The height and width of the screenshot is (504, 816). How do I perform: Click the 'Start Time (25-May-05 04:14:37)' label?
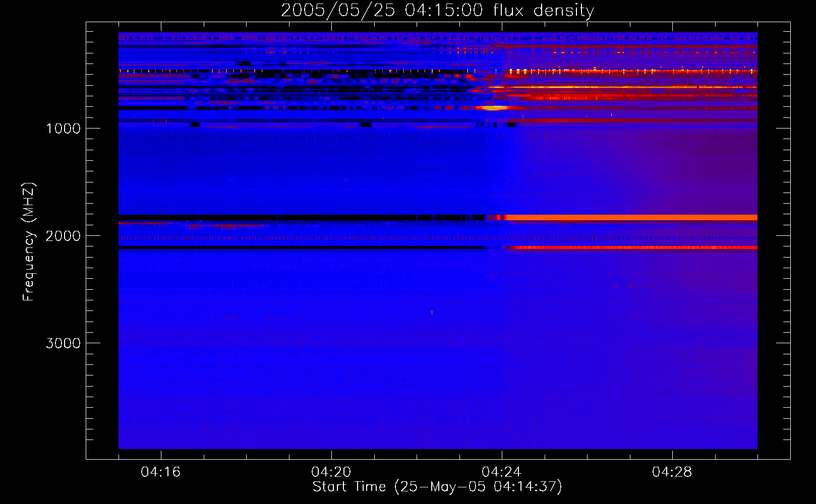tap(437, 487)
